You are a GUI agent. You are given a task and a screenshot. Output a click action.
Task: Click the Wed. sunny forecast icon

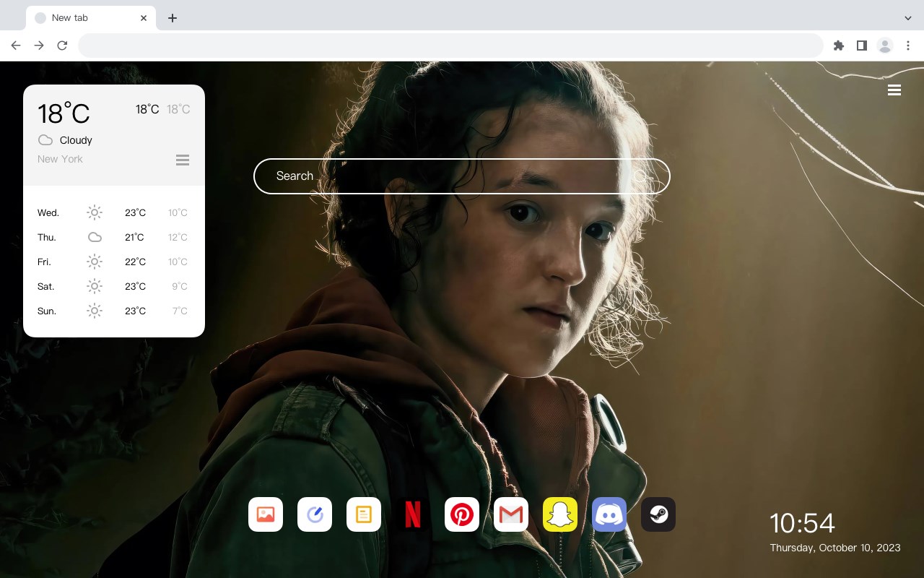95,212
